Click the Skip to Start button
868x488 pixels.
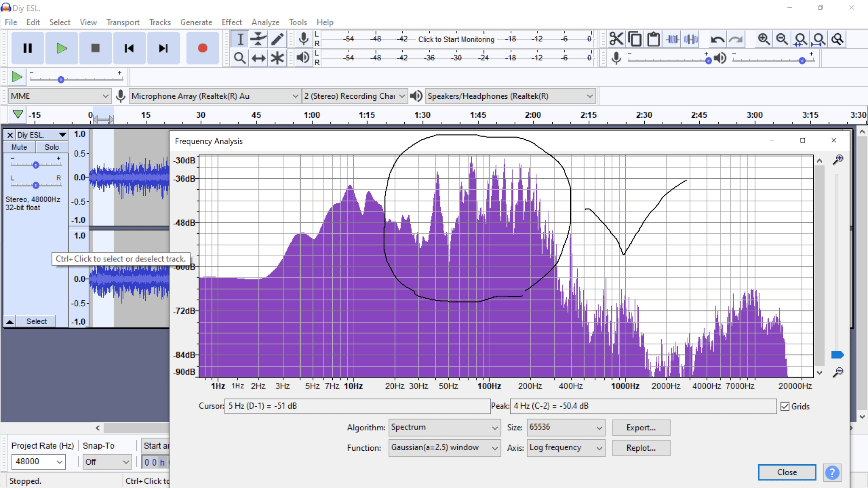tap(129, 48)
